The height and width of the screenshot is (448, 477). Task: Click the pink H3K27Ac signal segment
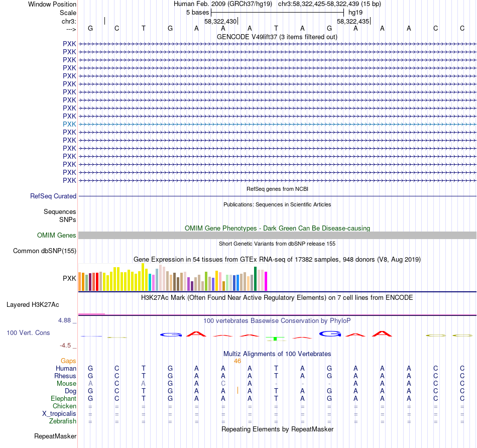91,314
